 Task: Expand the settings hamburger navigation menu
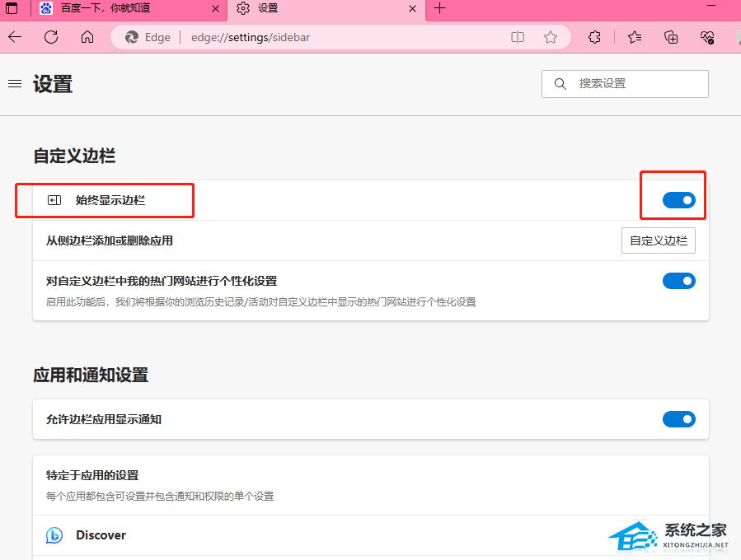(14, 83)
